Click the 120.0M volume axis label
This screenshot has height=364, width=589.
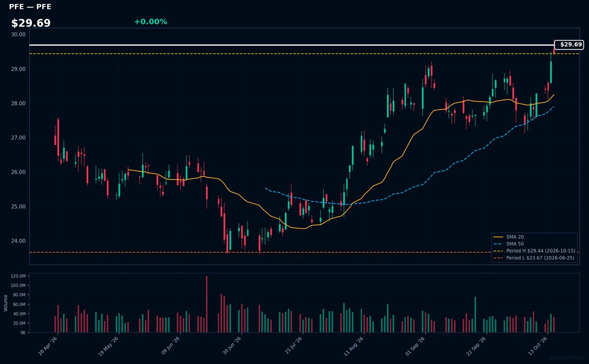[x=17, y=276]
